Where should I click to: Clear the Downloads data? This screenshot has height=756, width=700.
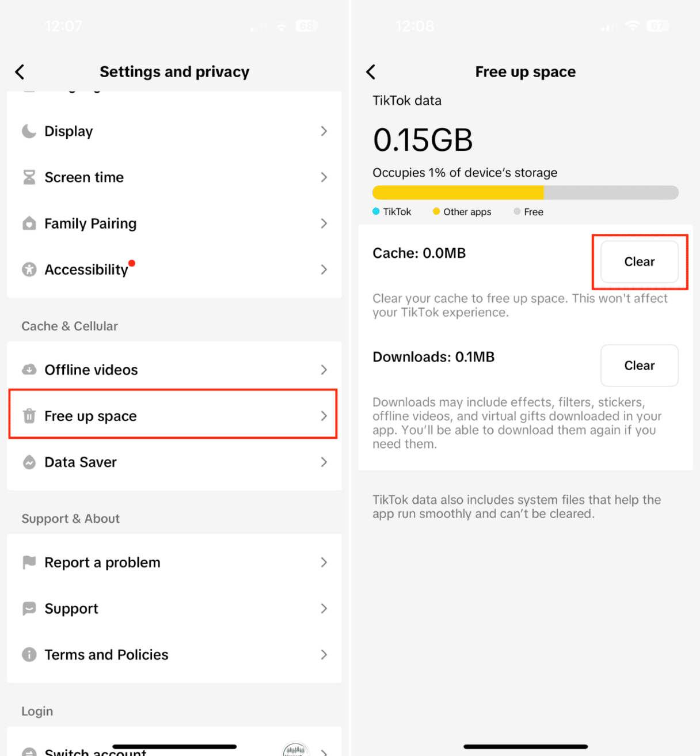click(639, 366)
